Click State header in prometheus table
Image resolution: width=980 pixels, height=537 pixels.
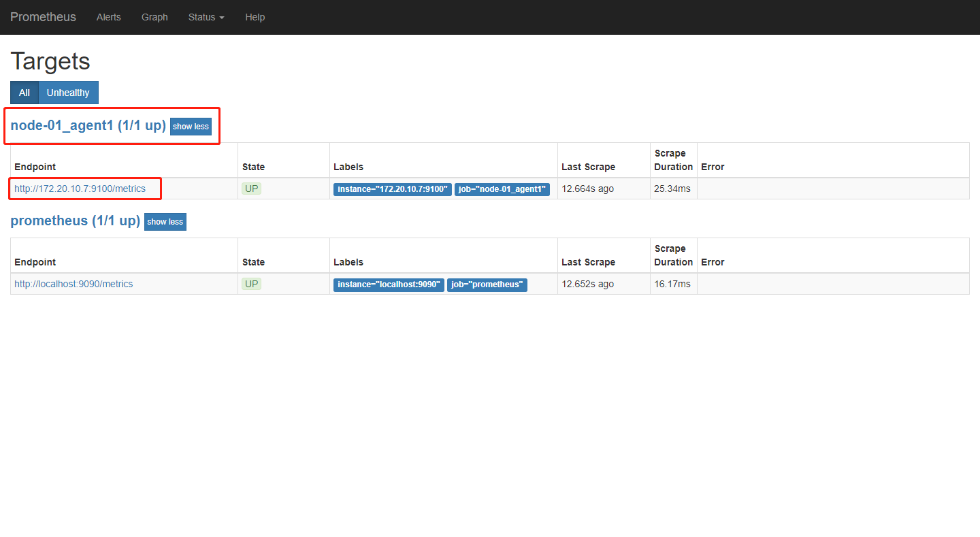(x=253, y=262)
